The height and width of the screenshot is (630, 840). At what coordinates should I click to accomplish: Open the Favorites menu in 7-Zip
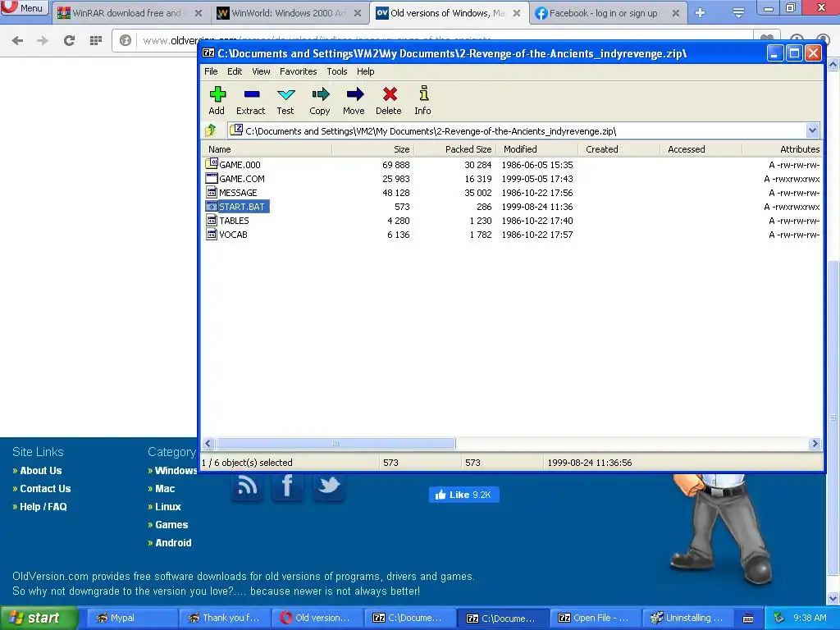click(x=299, y=71)
